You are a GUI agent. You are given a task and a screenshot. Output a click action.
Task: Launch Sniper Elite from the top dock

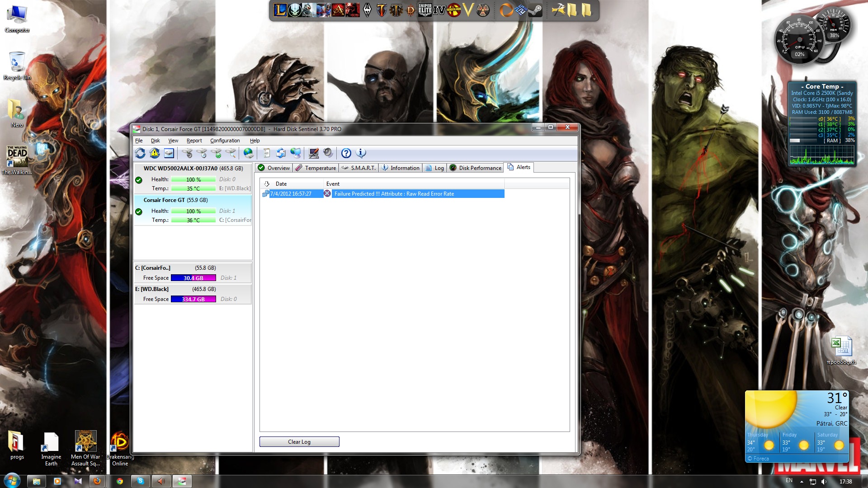pyautogui.click(x=425, y=10)
